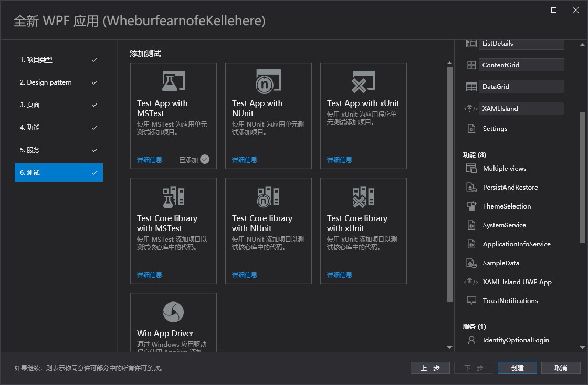
Task: Click the Test App with xUnit icon
Action: (x=363, y=81)
